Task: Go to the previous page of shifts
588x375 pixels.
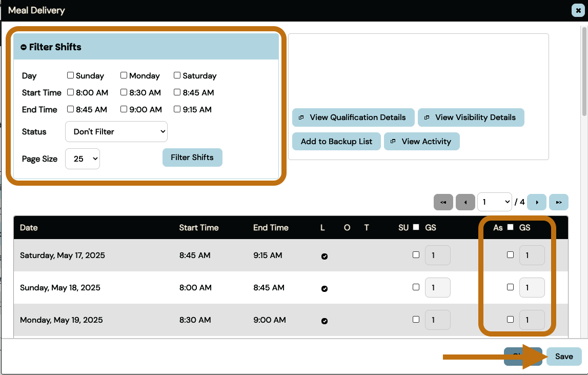Action: [465, 202]
